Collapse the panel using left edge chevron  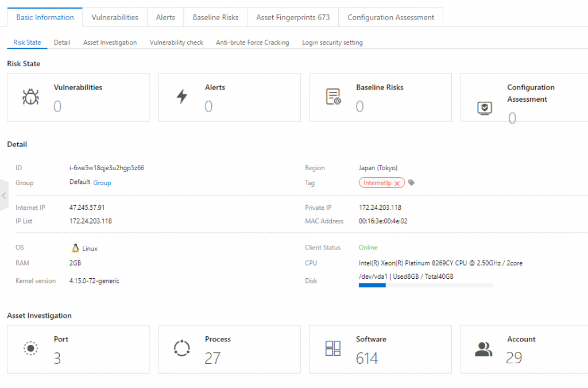pos(3,195)
